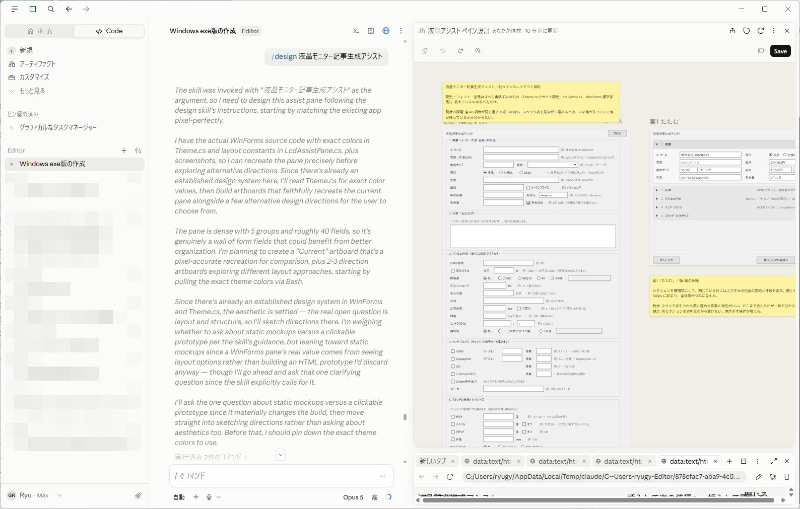
Task: Click the effort icon next to Opus 5
Action: point(374,497)
